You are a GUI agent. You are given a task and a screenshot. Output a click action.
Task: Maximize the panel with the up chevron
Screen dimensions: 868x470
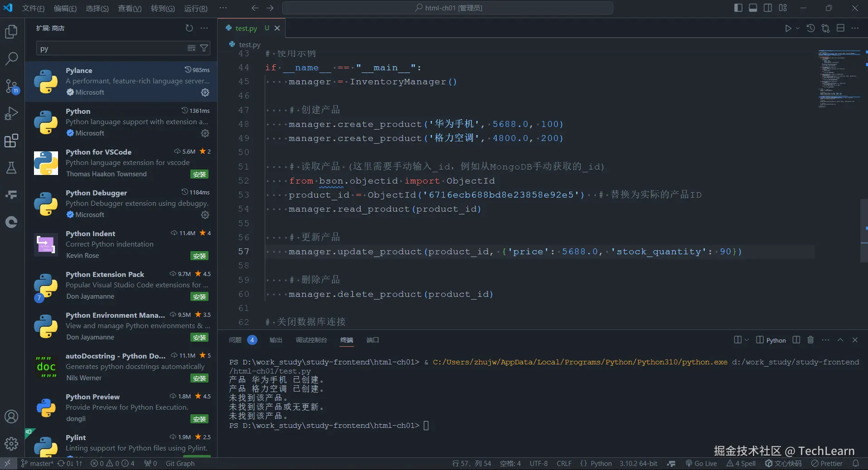click(x=840, y=340)
